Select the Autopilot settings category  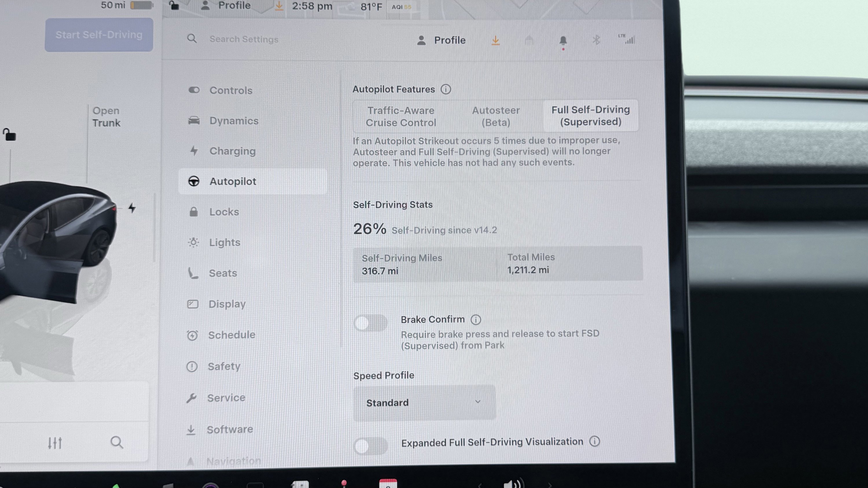[x=253, y=181]
